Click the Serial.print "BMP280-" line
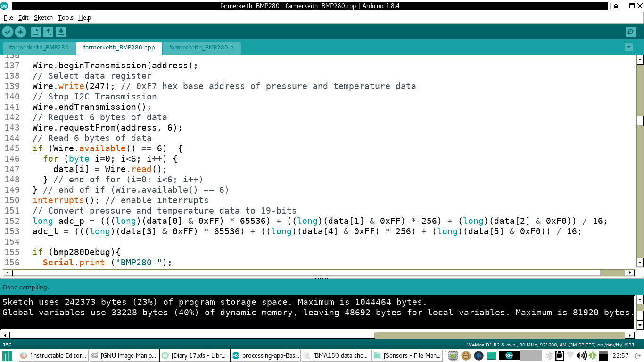 [x=107, y=263]
